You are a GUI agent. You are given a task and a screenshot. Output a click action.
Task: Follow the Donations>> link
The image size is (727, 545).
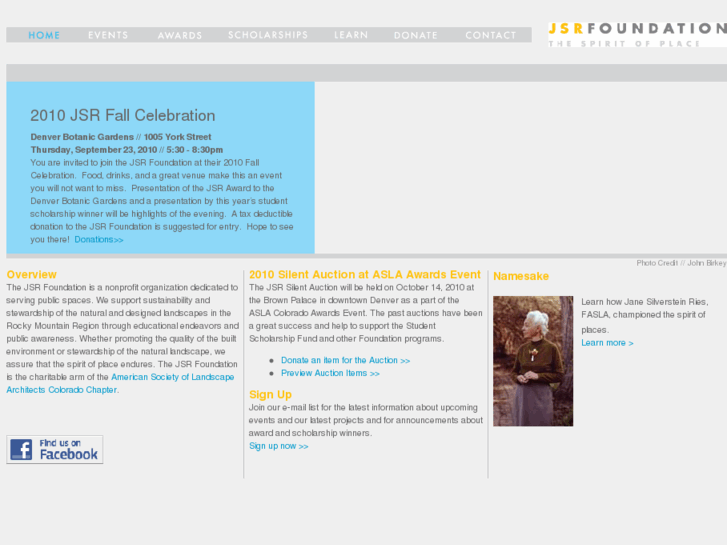[99, 240]
